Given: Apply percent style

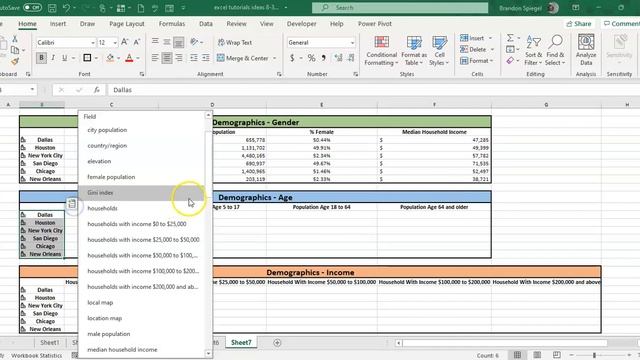Looking at the screenshot, I should pyautogui.click(x=311, y=58).
